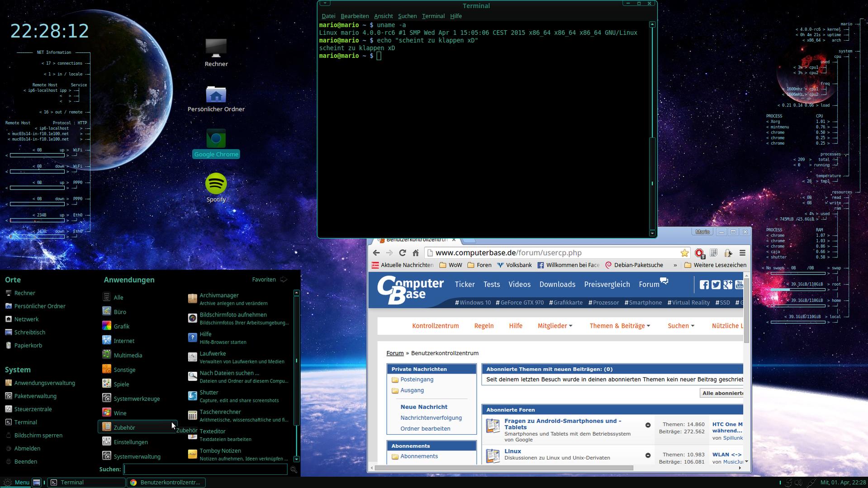Screen dimensions: 868x488
Task: Open the Hilfe menu in Terminal
Action: click(456, 16)
